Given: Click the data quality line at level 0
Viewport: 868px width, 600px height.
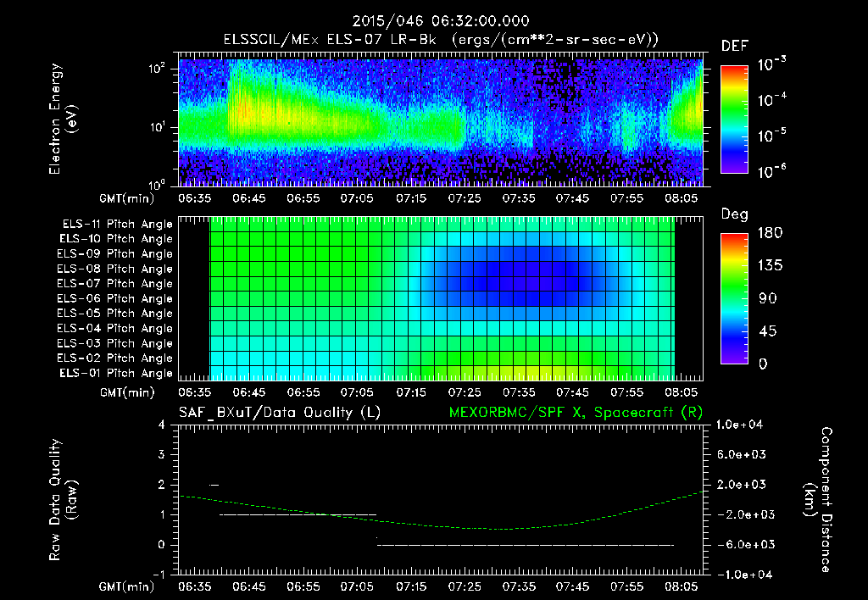Looking at the screenshot, I should (x=526, y=545).
